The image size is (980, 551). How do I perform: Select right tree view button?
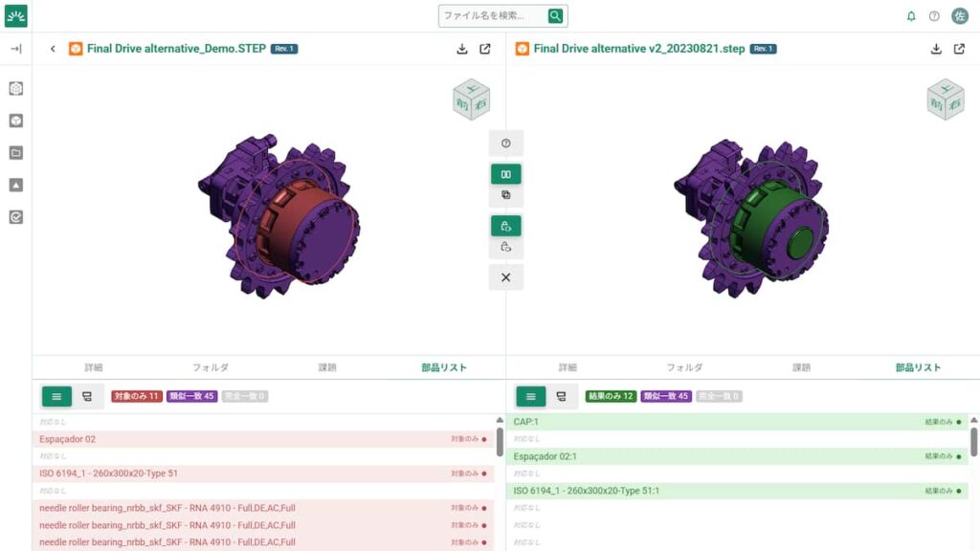point(561,396)
